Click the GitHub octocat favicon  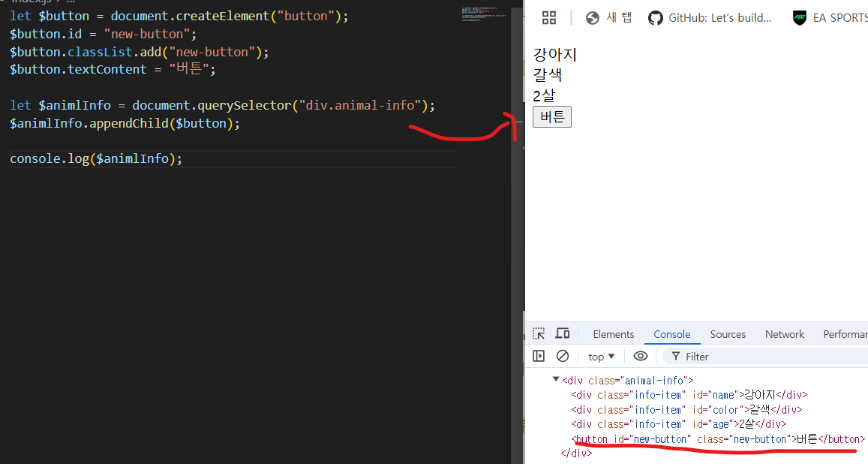click(x=656, y=18)
